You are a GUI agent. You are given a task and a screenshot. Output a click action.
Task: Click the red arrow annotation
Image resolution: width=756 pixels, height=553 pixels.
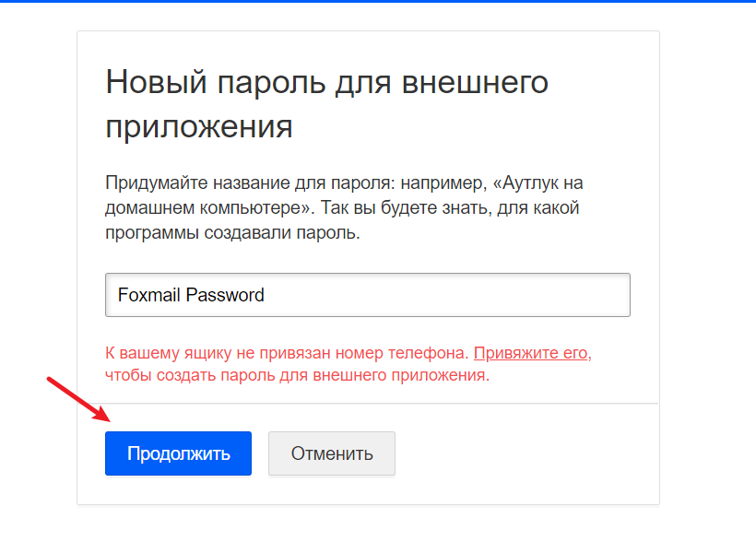pyautogui.click(x=79, y=399)
